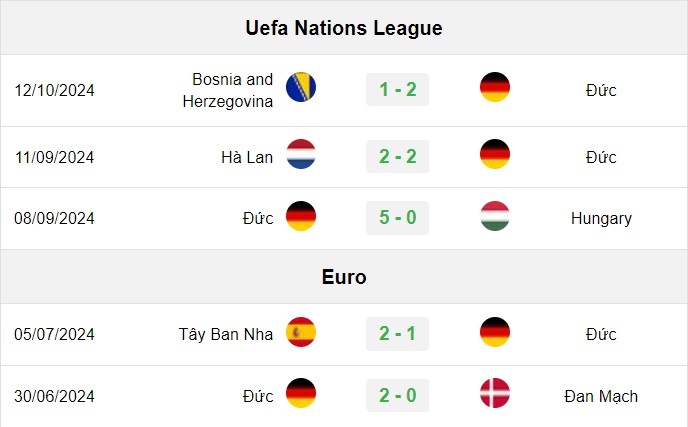Click the Đan Mạch team name
688x427 pixels.
601,396
